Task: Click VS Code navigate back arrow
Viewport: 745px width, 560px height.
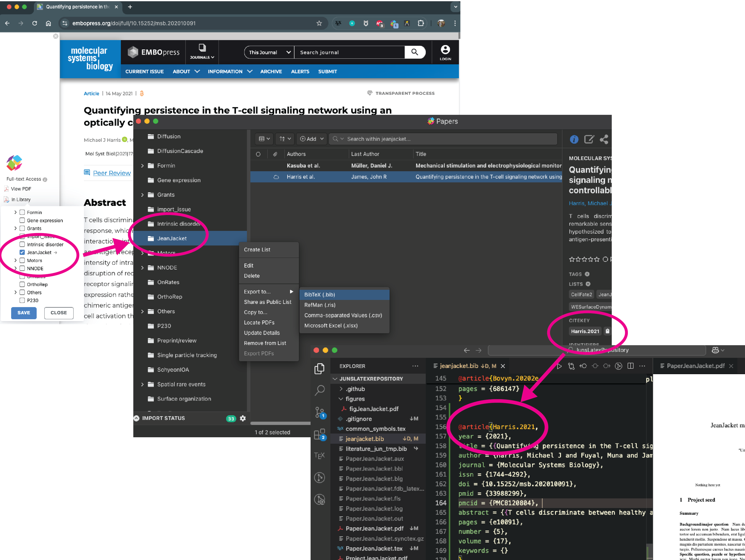Action: (x=466, y=350)
